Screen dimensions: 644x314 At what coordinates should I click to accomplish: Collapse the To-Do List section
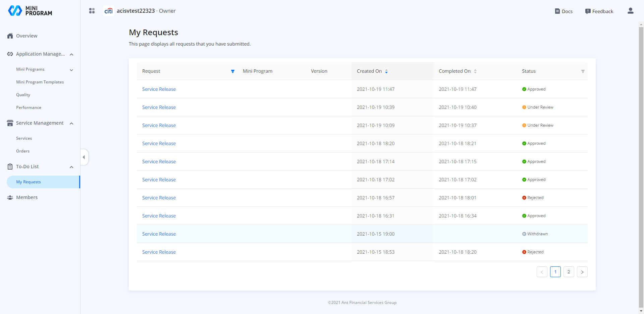coord(71,167)
